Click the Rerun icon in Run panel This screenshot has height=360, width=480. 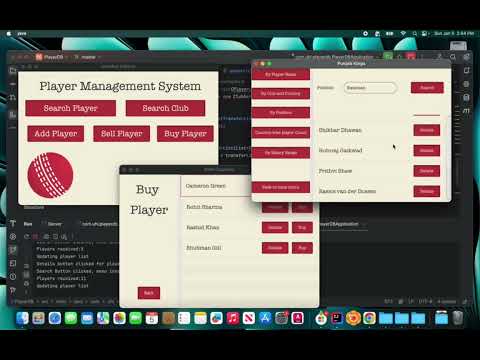click(x=27, y=237)
